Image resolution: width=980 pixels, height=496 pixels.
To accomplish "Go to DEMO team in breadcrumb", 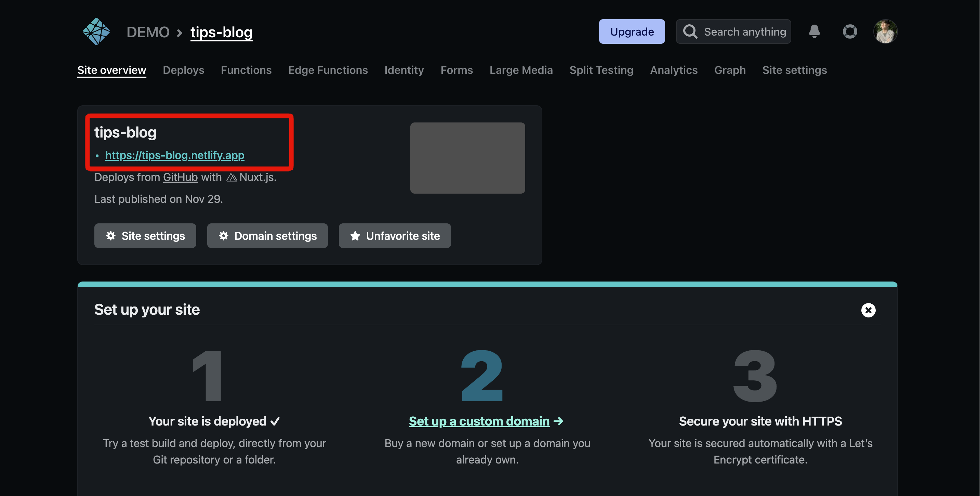I will click(x=148, y=32).
